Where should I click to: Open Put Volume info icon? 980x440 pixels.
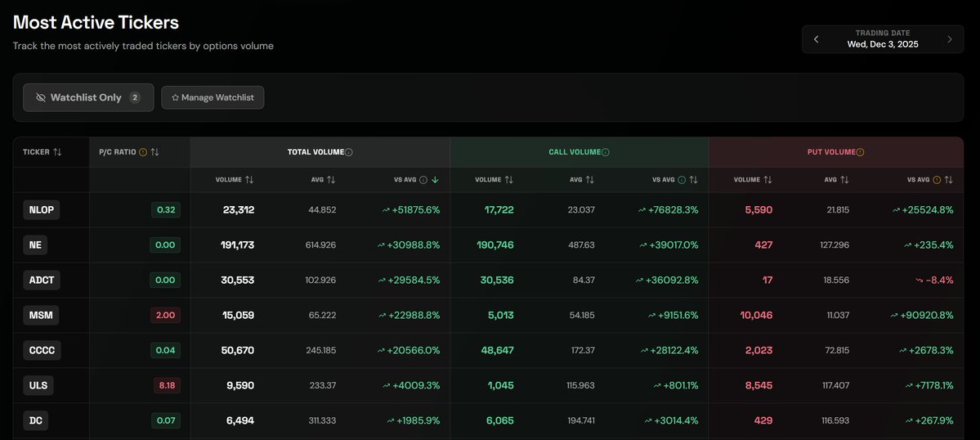click(x=860, y=152)
